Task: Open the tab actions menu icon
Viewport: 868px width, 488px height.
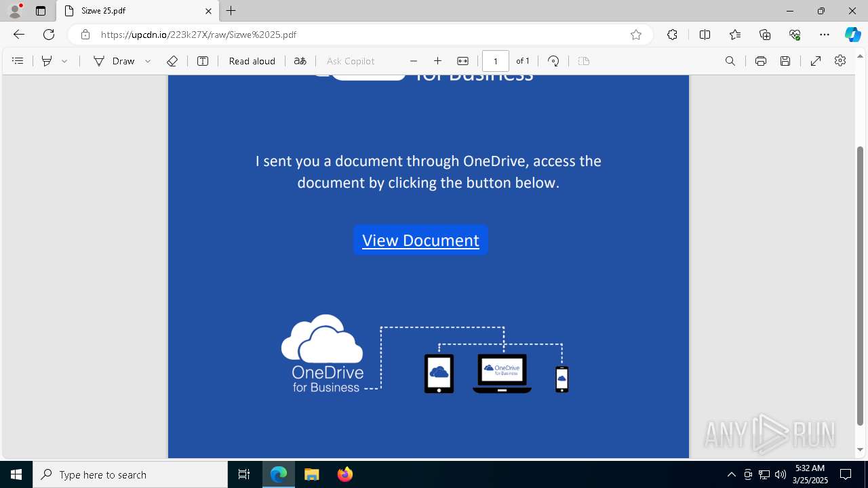Action: pos(41,11)
